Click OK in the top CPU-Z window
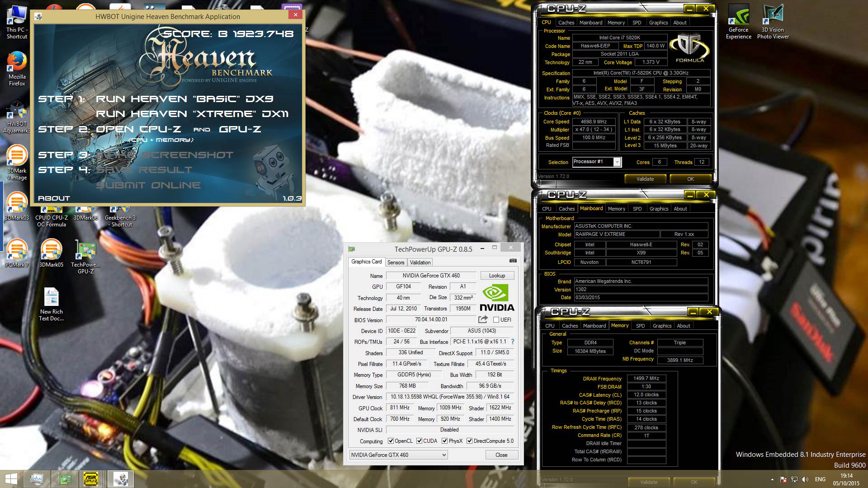The image size is (868, 488). 690,179
